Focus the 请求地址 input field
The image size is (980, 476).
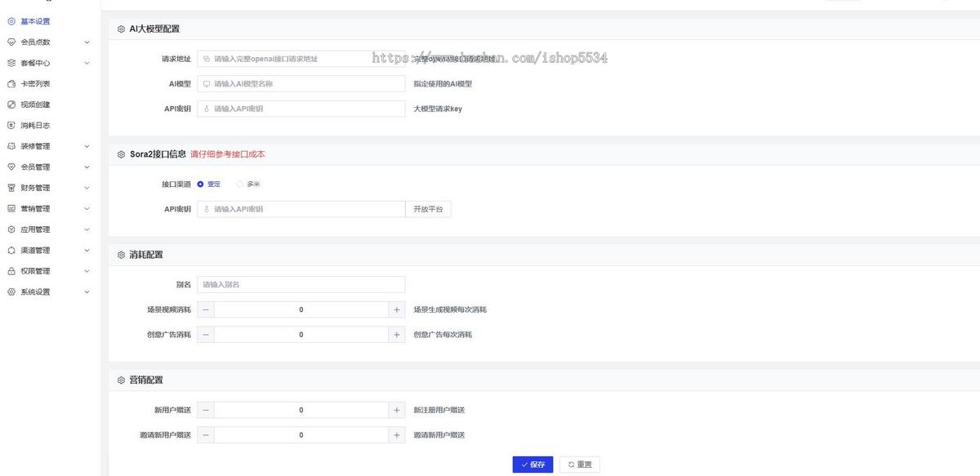click(301, 59)
